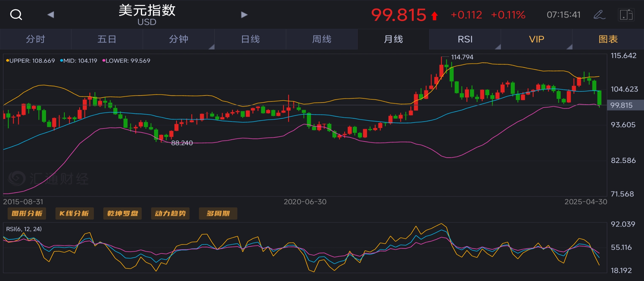The width and height of the screenshot is (644, 281).
Task: Open the pencil drawing tool
Action: click(599, 15)
